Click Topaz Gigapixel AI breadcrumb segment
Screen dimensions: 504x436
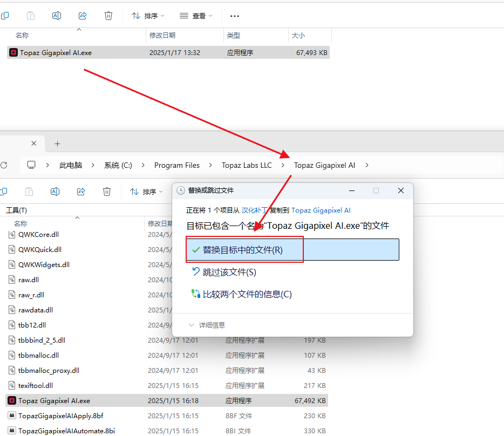[x=324, y=165]
